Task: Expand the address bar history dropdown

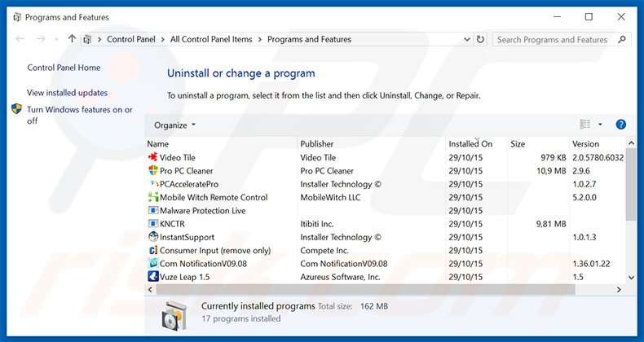Action: tap(467, 39)
